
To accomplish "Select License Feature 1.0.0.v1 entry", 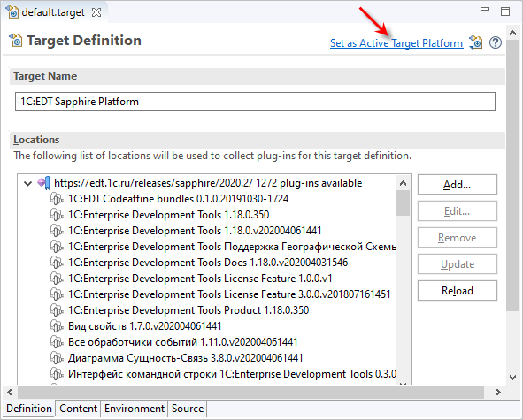I will [200, 279].
